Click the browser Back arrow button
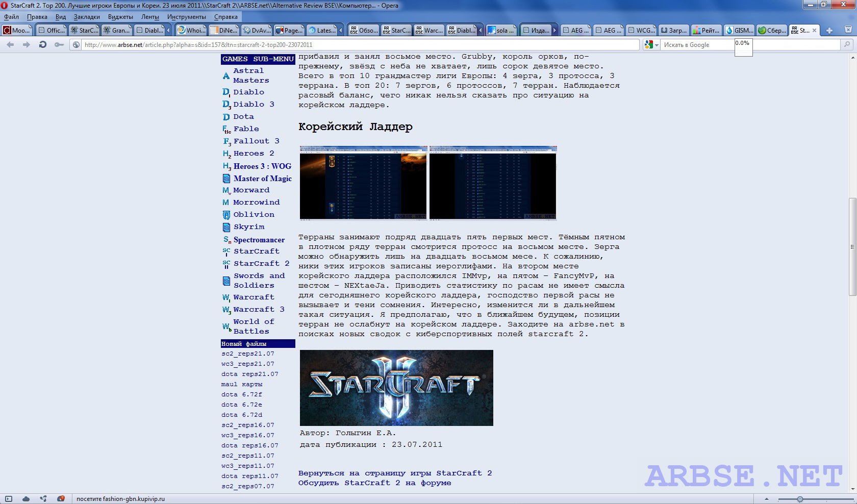The image size is (857, 504). (10, 45)
